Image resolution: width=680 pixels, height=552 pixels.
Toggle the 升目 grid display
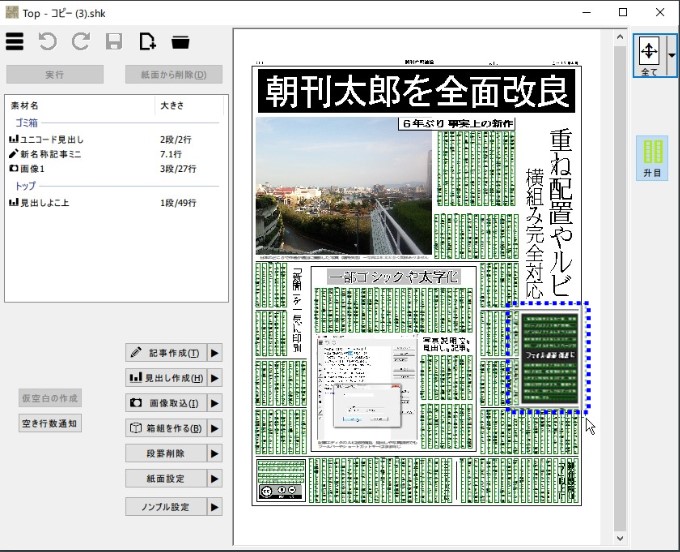click(x=652, y=158)
